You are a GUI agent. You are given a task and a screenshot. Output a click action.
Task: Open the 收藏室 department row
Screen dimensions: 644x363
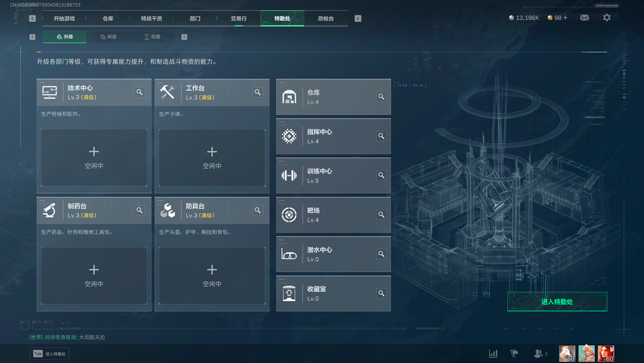[333, 294]
